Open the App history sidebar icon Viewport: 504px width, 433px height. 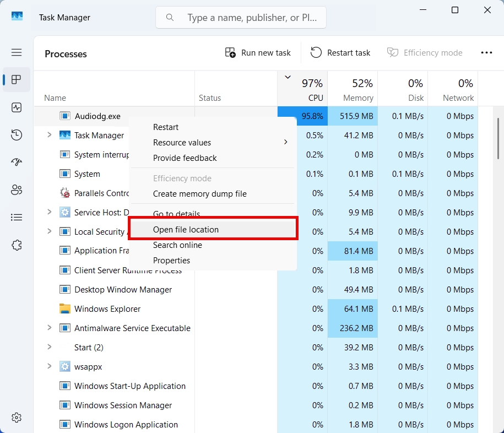17,135
